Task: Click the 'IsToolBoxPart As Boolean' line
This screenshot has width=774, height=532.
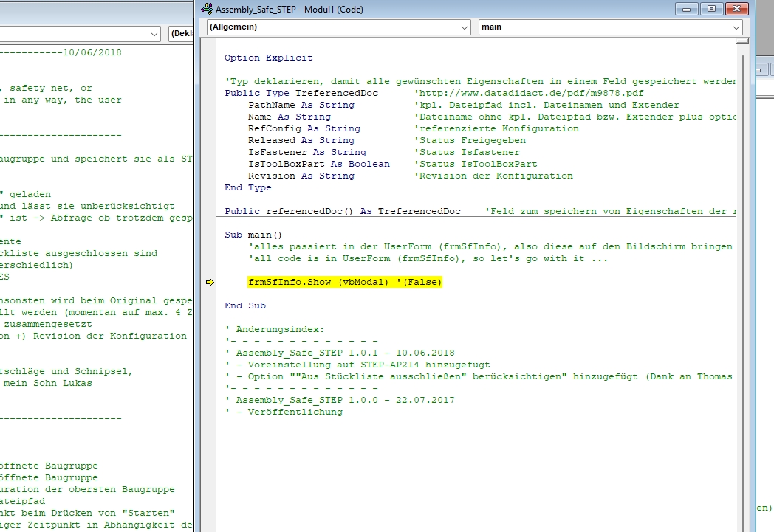Action: (x=319, y=165)
